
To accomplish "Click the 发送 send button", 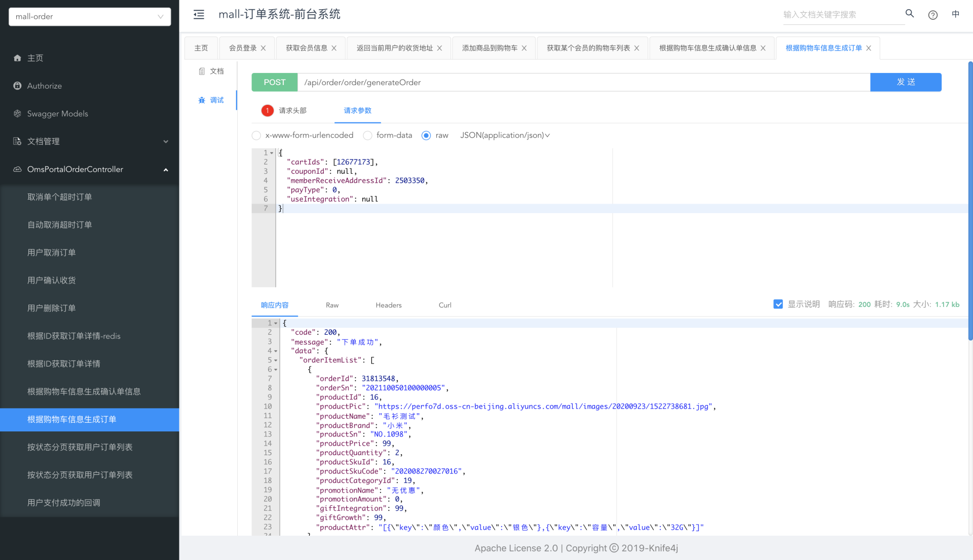I will pyautogui.click(x=906, y=82).
